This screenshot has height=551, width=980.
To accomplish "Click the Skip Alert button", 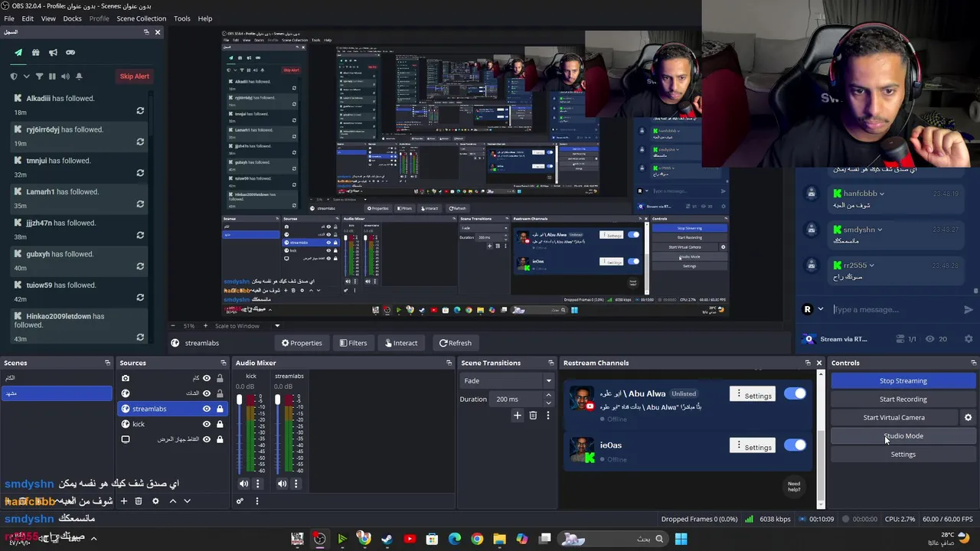I will coord(135,77).
